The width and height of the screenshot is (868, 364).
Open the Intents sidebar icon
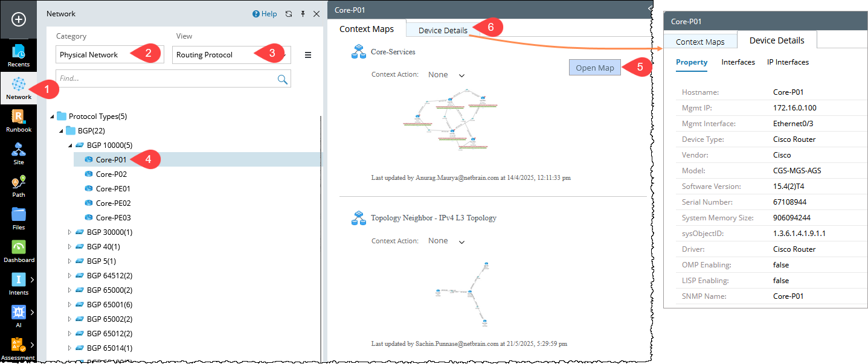coord(19,284)
